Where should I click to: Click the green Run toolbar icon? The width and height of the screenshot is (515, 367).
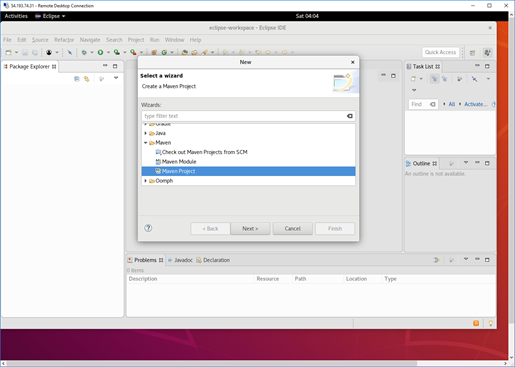(100, 52)
